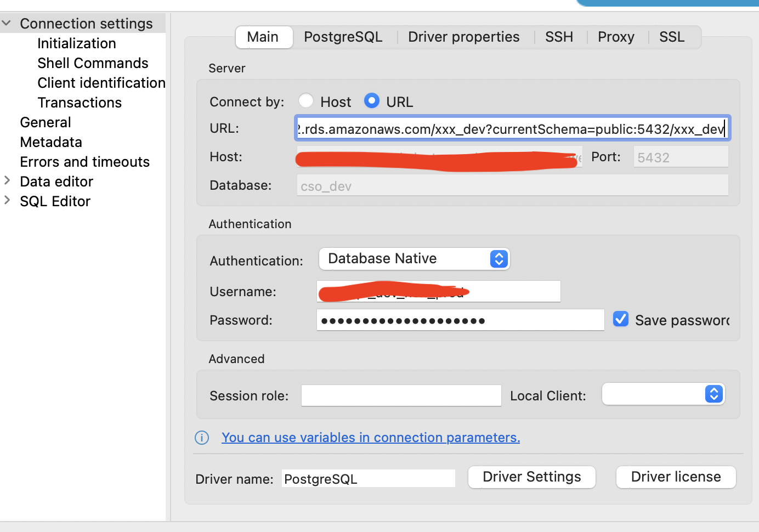
Task: Open Driver Settings
Action: [531, 477]
